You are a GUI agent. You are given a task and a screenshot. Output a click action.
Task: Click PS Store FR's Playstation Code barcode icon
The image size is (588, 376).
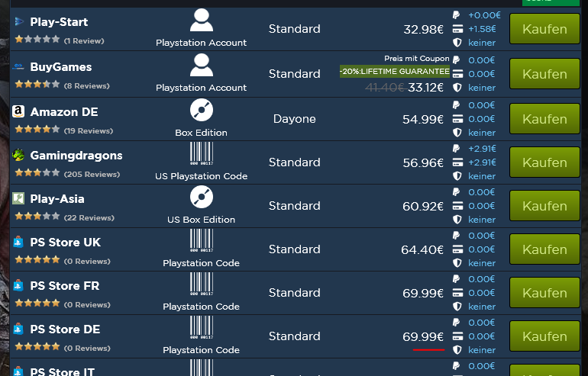click(x=202, y=284)
